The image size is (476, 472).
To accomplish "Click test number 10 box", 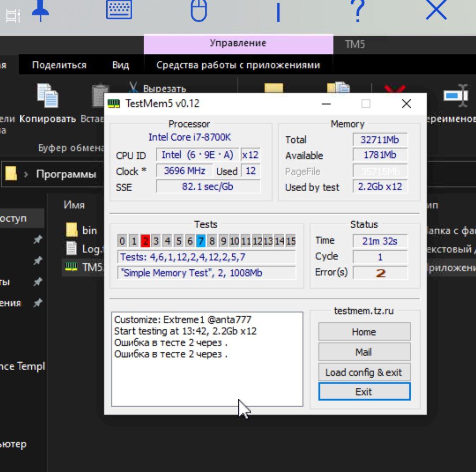I will (234, 241).
